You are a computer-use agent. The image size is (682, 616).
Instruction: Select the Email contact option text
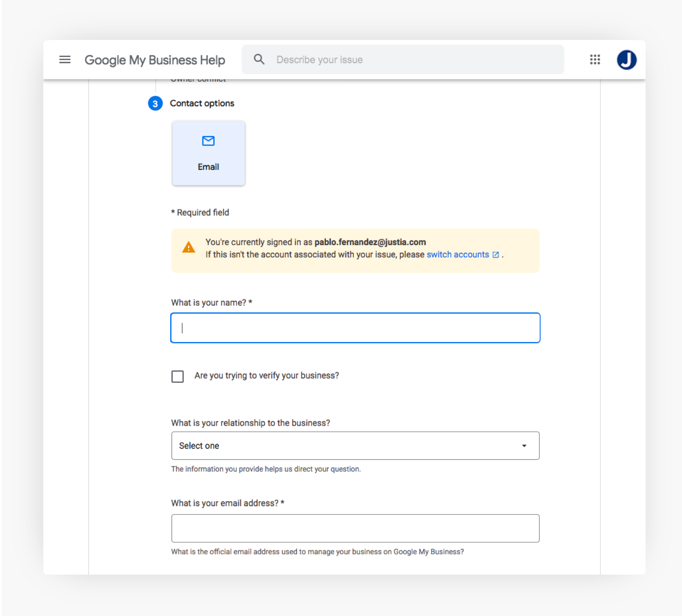pyautogui.click(x=208, y=167)
